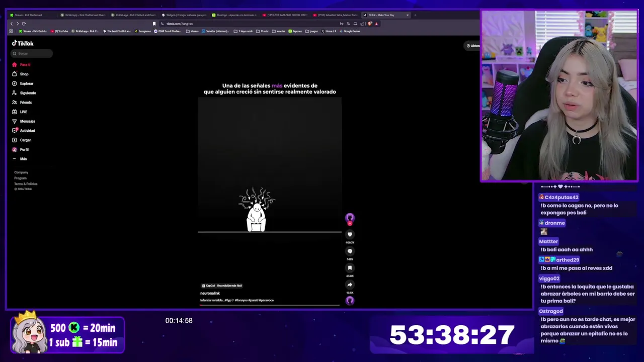Viewport: 644px width, 362px height.
Task: Click the neuronalink username
Action: [210, 293]
